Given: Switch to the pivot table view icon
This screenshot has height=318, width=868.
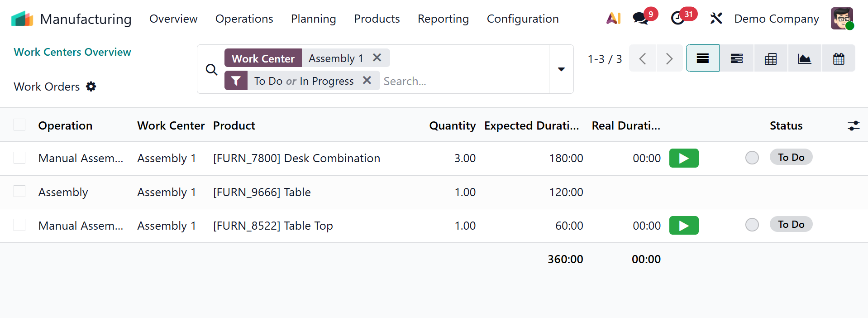Looking at the screenshot, I should 770,58.
